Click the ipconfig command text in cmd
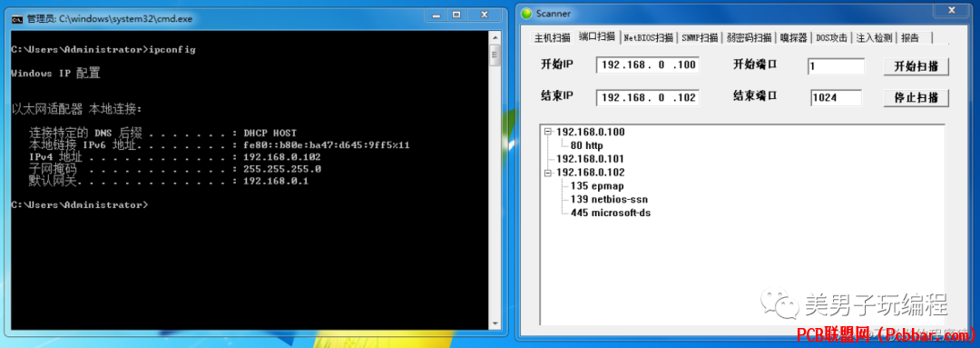 (x=172, y=49)
